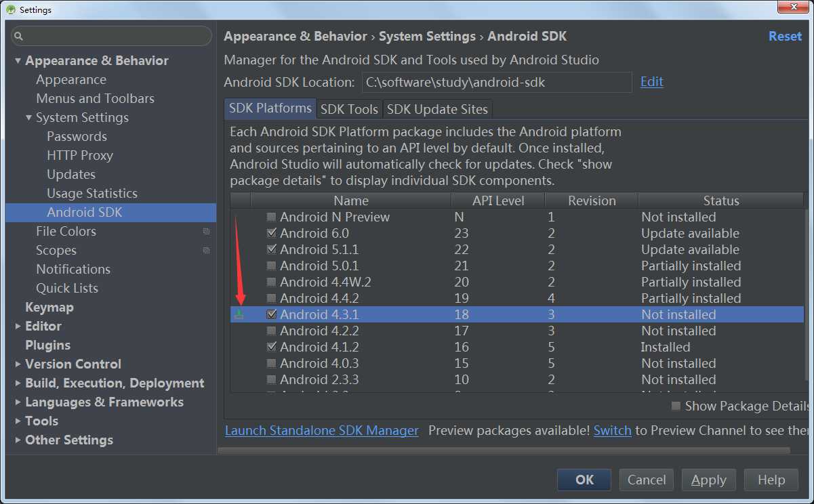Check the Android N Preview checkbox
The width and height of the screenshot is (814, 504).
(271, 217)
